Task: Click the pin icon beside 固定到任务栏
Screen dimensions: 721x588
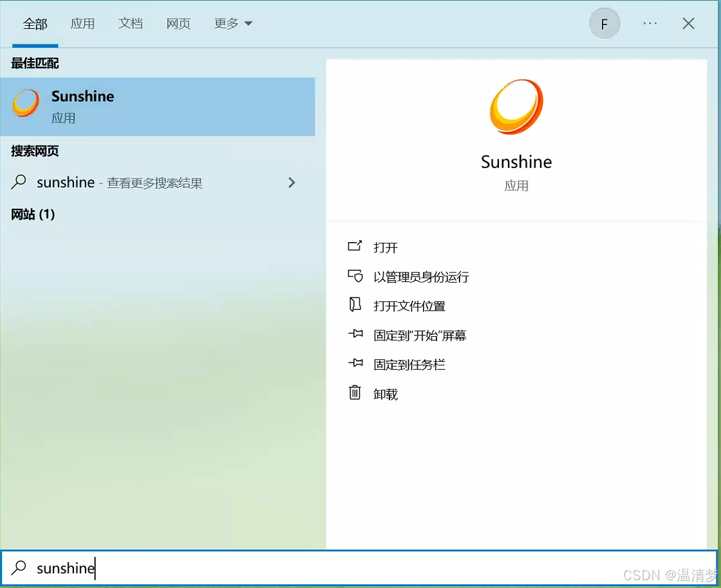Action: click(355, 363)
